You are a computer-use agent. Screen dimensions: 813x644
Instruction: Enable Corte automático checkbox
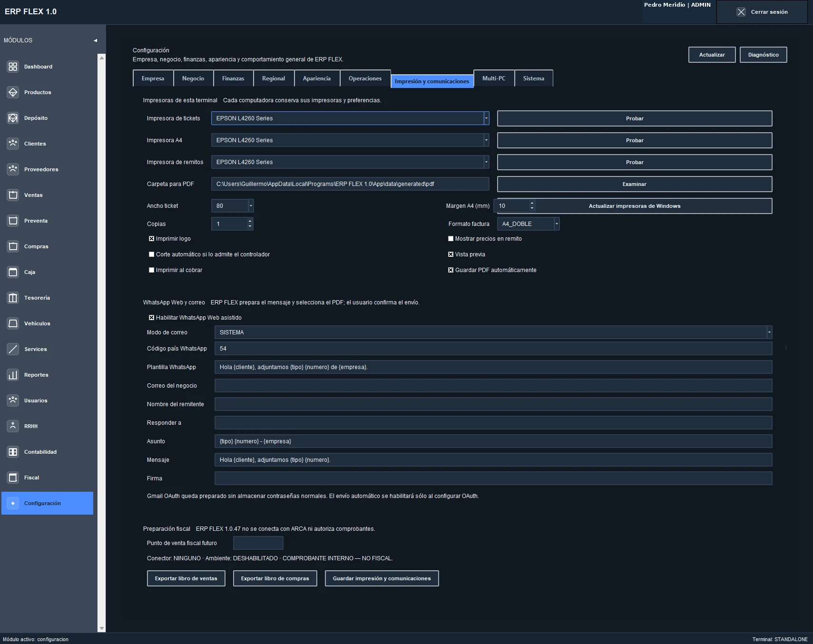(x=151, y=254)
